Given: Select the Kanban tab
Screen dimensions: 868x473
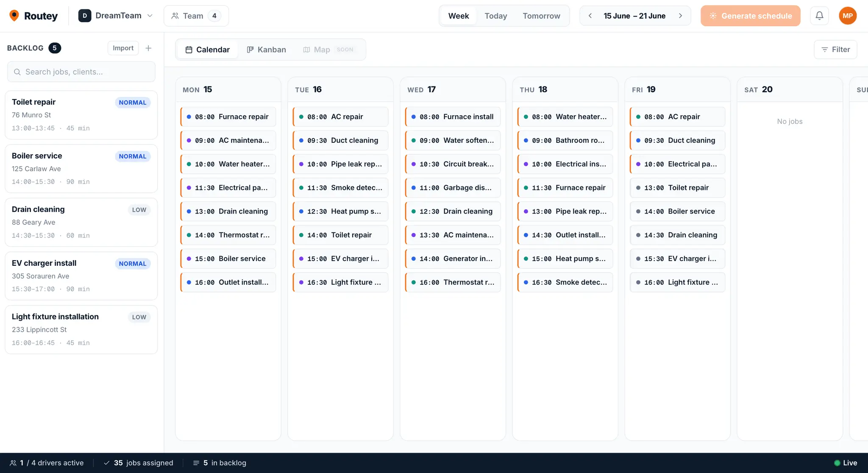Looking at the screenshot, I should coord(267,50).
